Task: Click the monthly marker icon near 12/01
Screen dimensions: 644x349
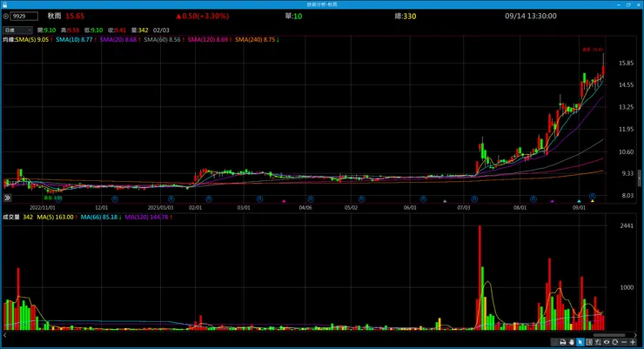Action: (115, 199)
